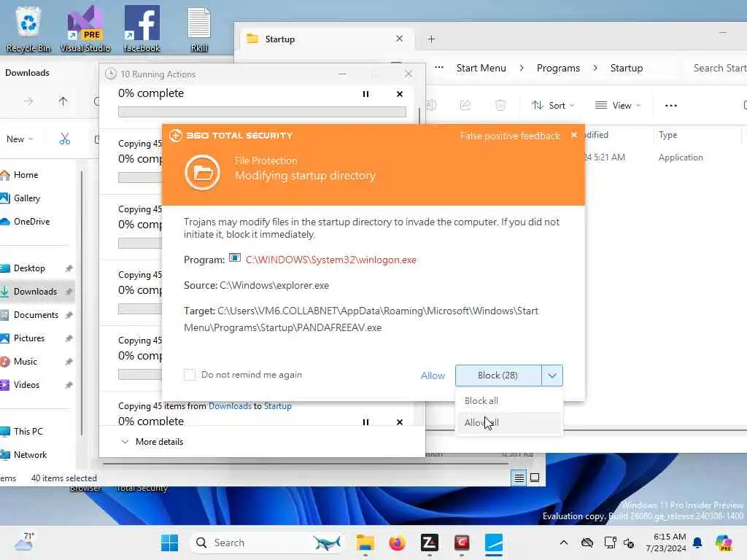The image size is (747, 560).
Task: Click the Type column header in Startup window
Action: click(x=668, y=135)
